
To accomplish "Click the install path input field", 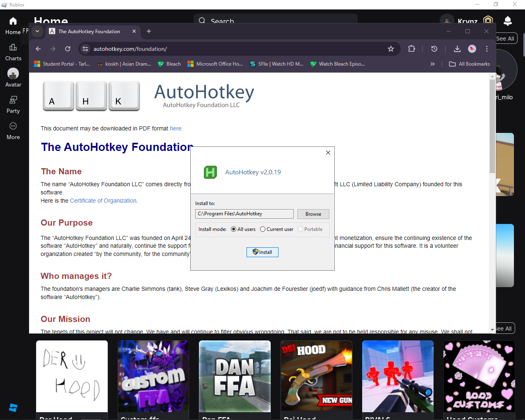I will click(x=244, y=214).
